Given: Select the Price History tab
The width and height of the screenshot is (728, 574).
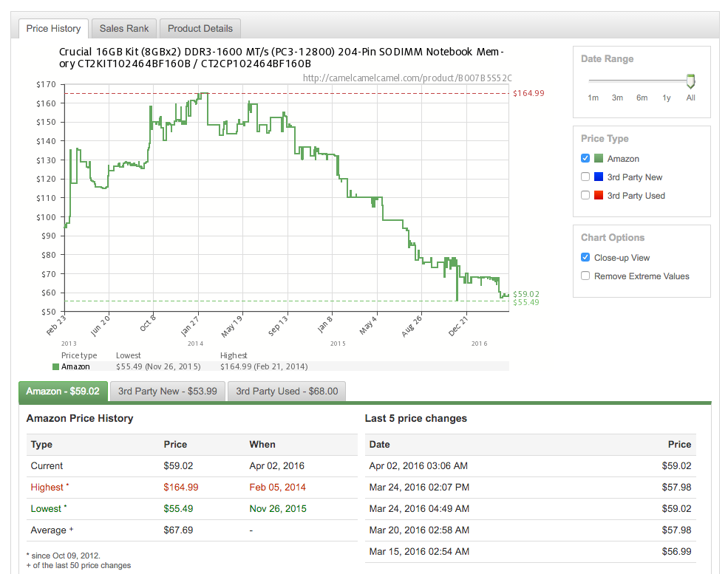Looking at the screenshot, I should point(53,28).
